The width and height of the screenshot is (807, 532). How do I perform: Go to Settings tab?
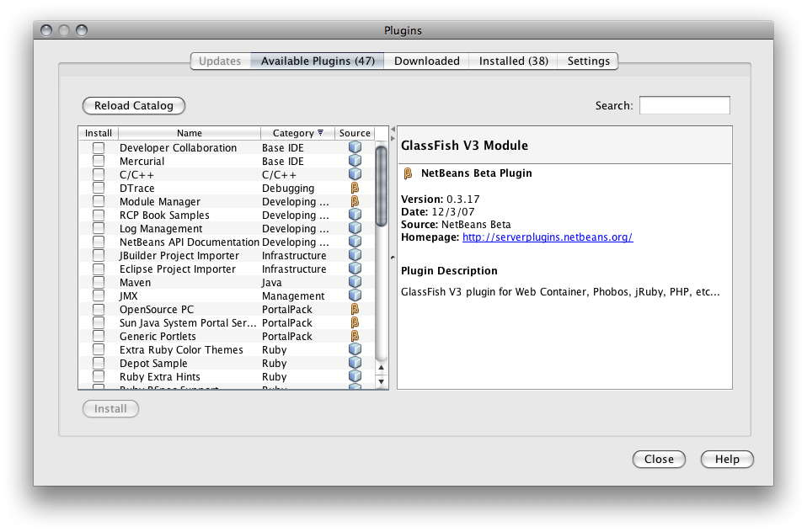coord(588,61)
